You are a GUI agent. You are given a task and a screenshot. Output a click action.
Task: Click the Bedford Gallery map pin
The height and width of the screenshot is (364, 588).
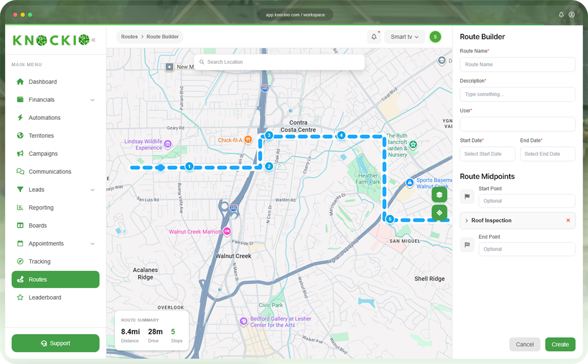[244, 321]
